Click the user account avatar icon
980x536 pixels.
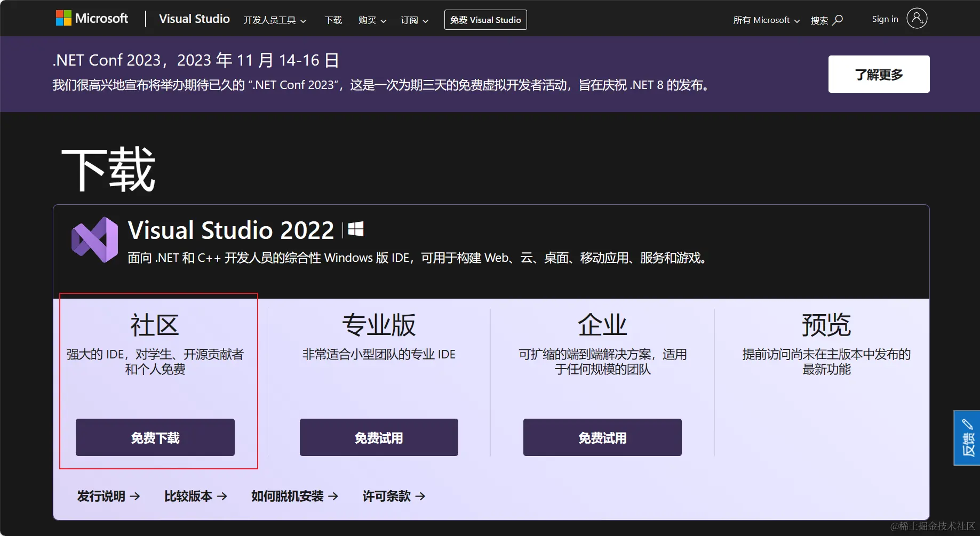(917, 19)
